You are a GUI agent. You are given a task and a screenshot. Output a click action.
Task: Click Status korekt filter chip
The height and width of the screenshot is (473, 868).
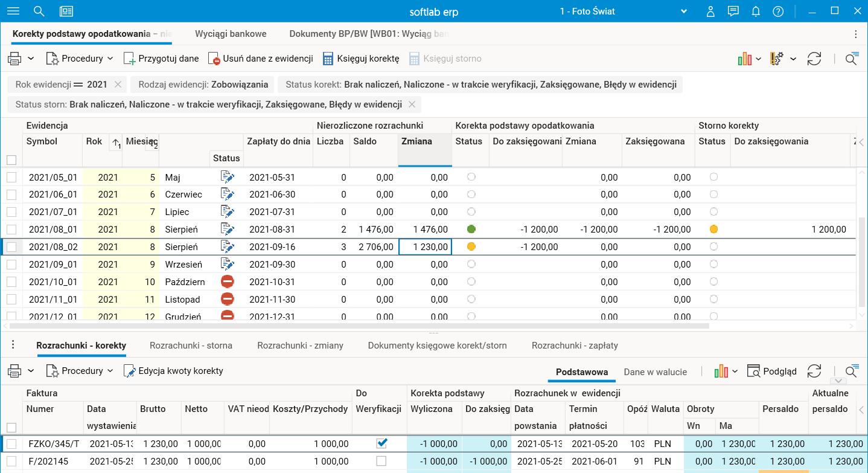click(x=481, y=85)
